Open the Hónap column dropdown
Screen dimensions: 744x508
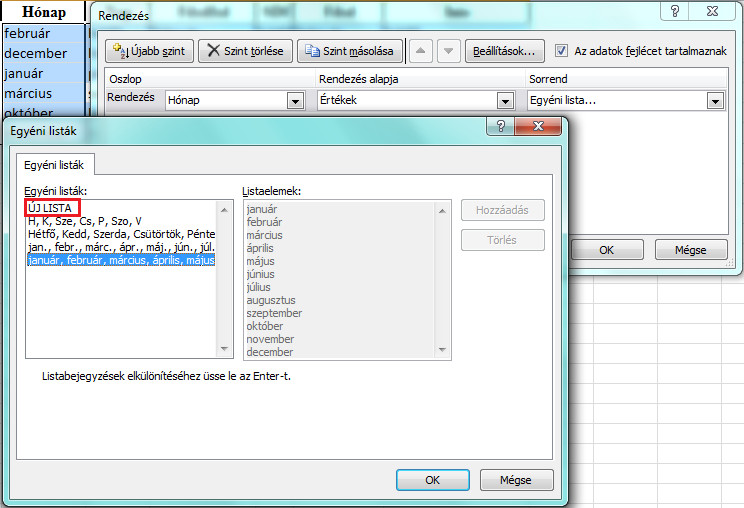pos(295,101)
